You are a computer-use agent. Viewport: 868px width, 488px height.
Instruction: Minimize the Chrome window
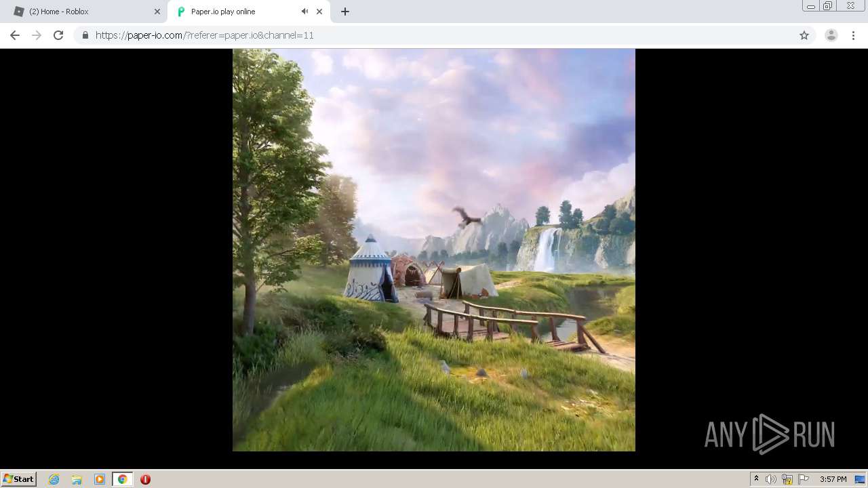(810, 5)
